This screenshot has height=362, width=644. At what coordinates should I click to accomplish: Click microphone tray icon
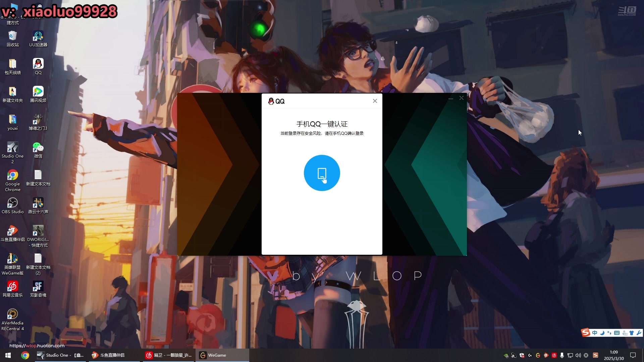pyautogui.click(x=562, y=355)
